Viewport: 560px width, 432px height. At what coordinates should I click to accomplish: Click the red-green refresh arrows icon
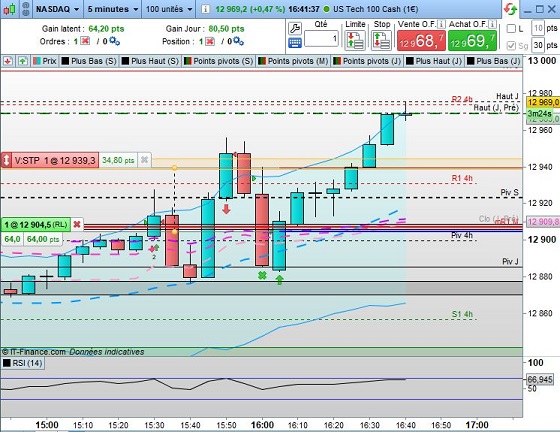pos(511,9)
